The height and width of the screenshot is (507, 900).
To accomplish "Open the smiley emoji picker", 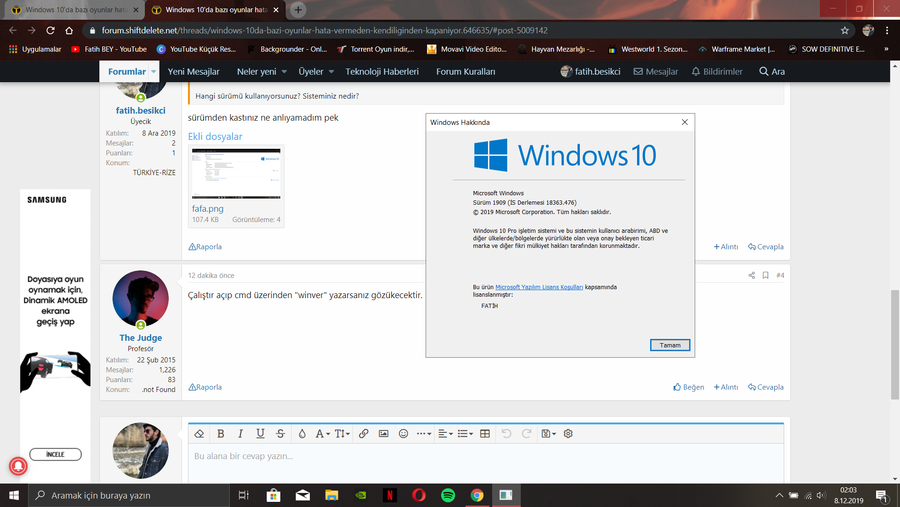I will [404, 434].
